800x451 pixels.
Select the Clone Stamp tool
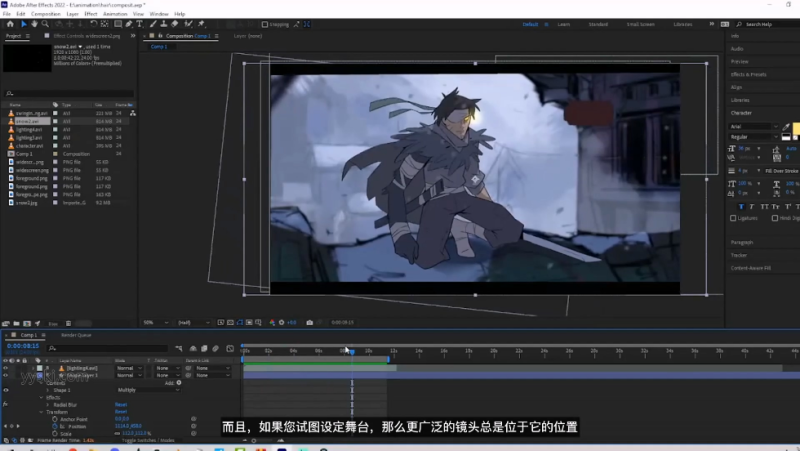click(x=164, y=24)
